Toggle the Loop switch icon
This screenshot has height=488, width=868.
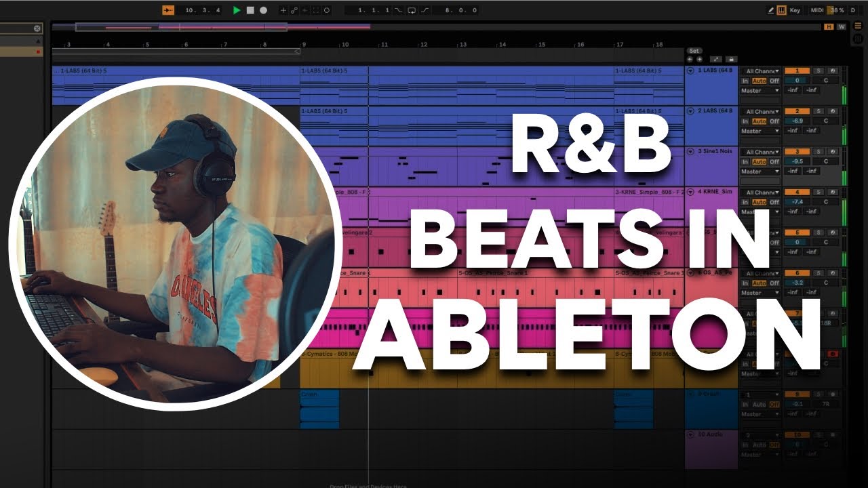coord(412,10)
